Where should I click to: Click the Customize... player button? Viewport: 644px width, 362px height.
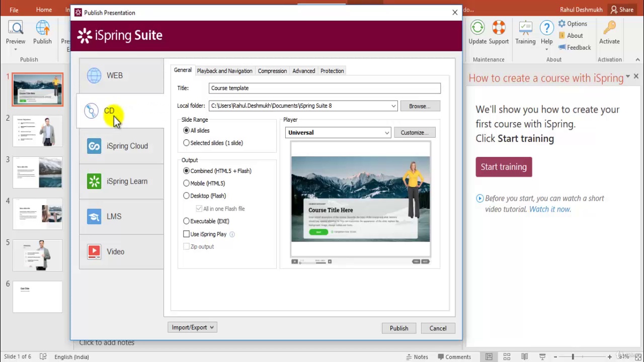coord(415,133)
